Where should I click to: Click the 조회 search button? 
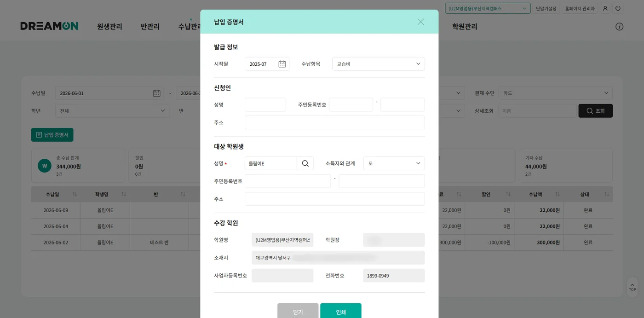coord(595,111)
